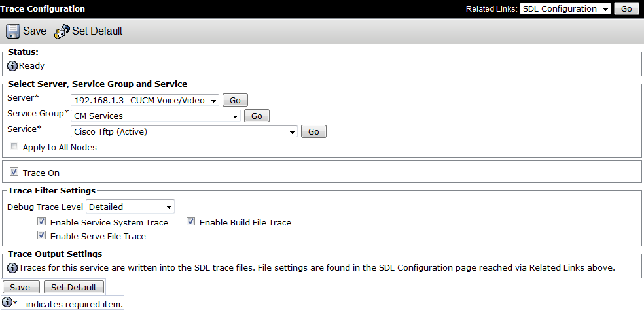Click the Trace Output Settings info icon
Screen dimensions: 644x317
12,268
